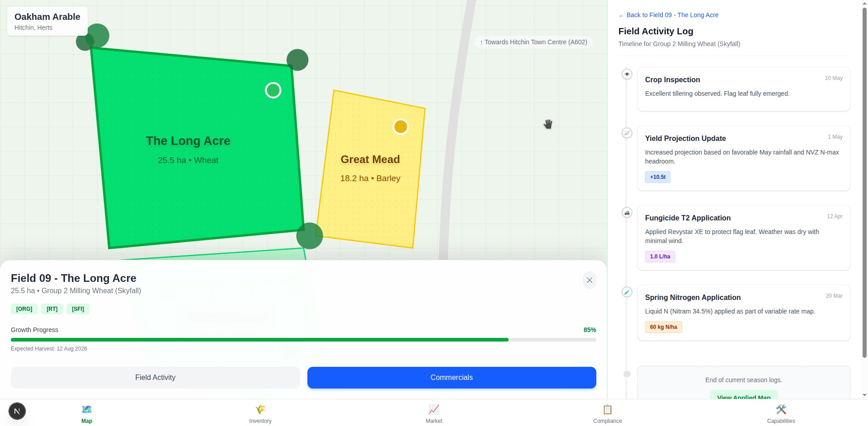Click the 25.5 ha • Wheat map label

pyautogui.click(x=188, y=160)
